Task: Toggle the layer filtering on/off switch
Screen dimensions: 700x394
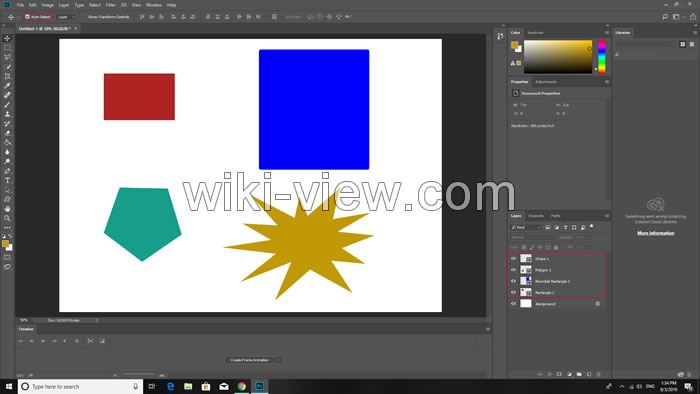Action: 592,227
